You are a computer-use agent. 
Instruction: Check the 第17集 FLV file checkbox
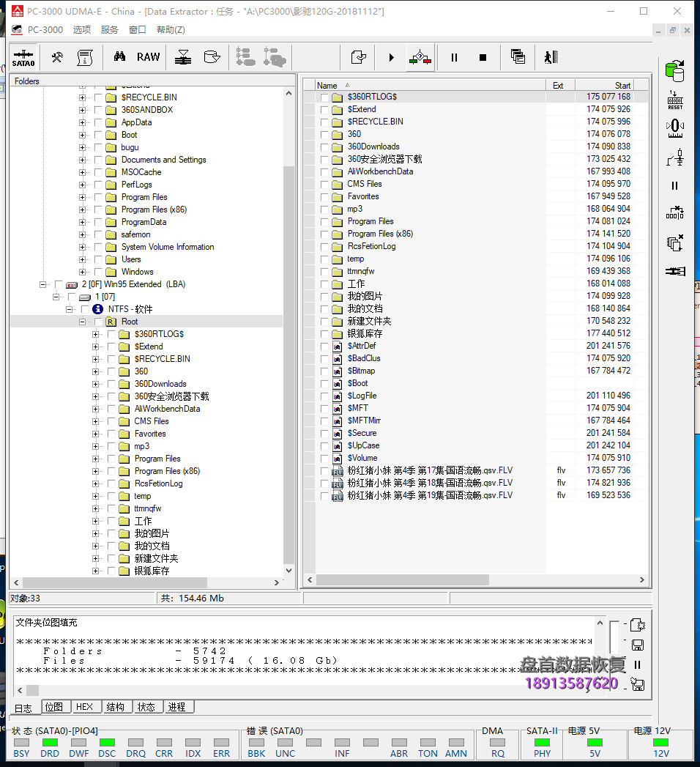(324, 470)
